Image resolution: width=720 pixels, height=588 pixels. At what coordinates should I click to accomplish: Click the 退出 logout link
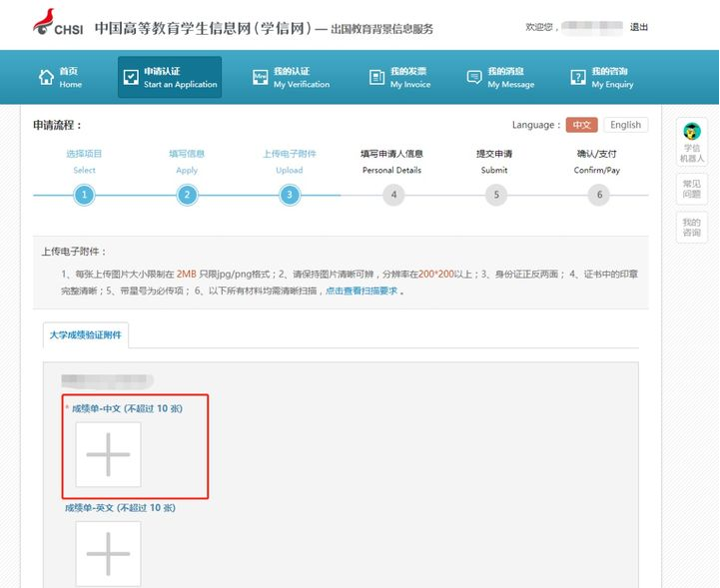tap(639, 27)
